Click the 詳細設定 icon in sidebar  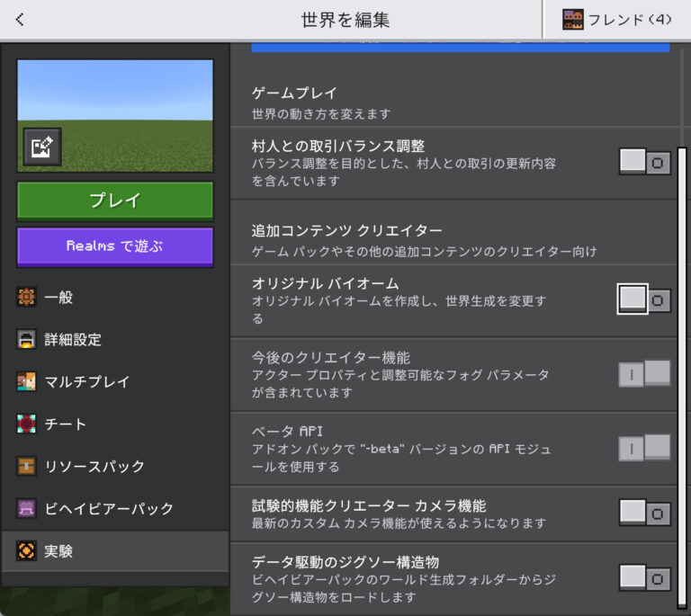27,340
